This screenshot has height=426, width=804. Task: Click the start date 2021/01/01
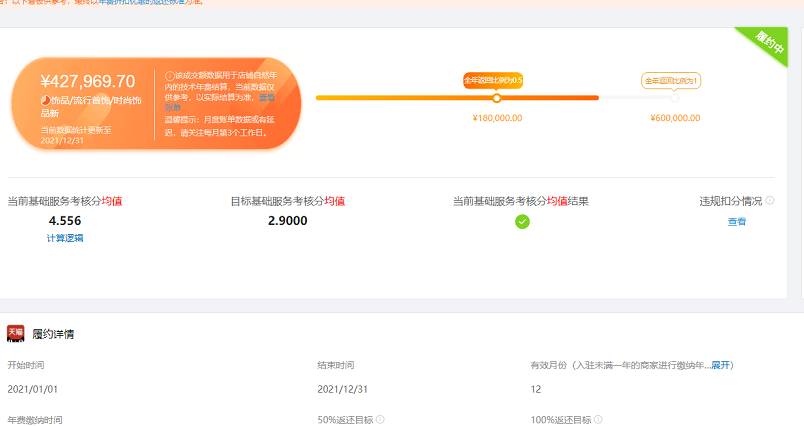click(32, 389)
